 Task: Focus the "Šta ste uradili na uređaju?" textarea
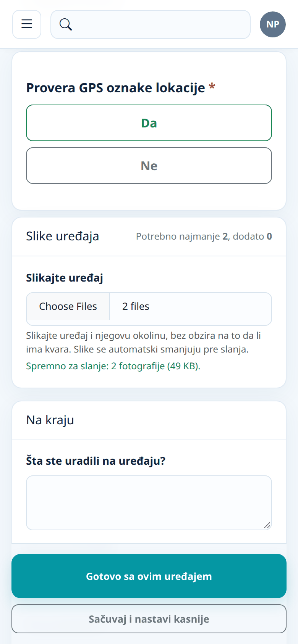pyautogui.click(x=149, y=503)
